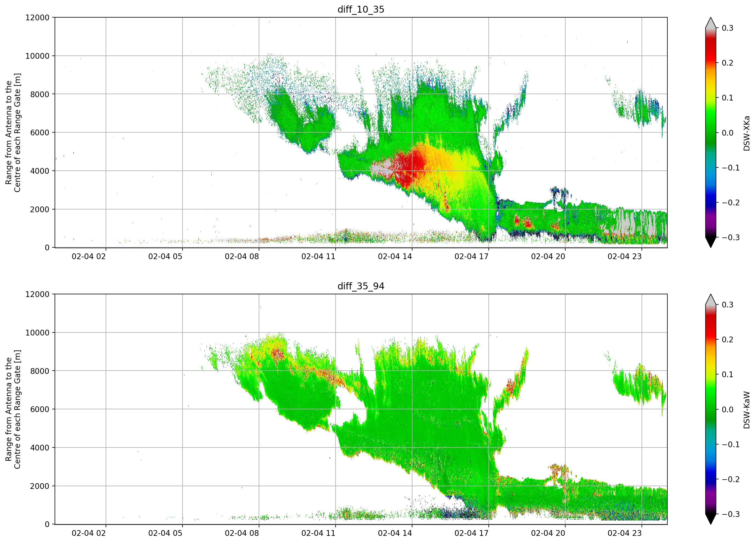Image resolution: width=756 pixels, height=543 pixels.
Task: Click x tick '02-04 05' under diff_35_94 plot
Action: (165, 533)
